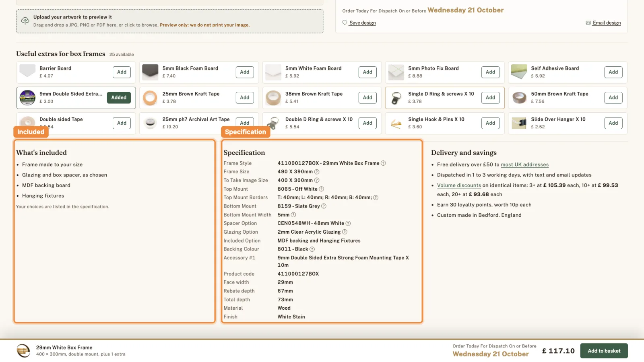This screenshot has width=644, height=362.
Task: Click the upload artwork cloud icon
Action: (x=25, y=21)
